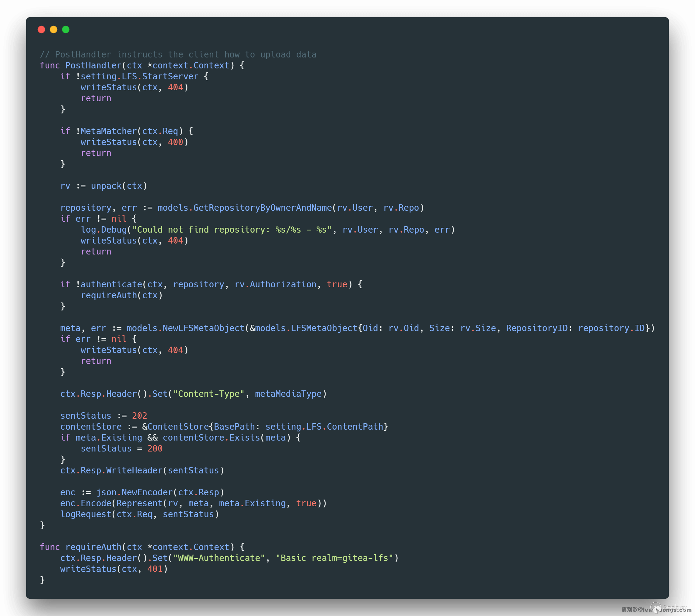Viewport: 695px width, 616px height.
Task: Click the "WWW-Authenticate" string
Action: (x=219, y=558)
